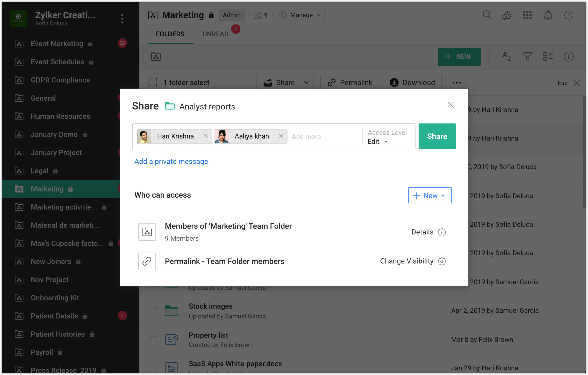Open the help question mark icon
Screen dimensions: 588x375
click(x=569, y=15)
